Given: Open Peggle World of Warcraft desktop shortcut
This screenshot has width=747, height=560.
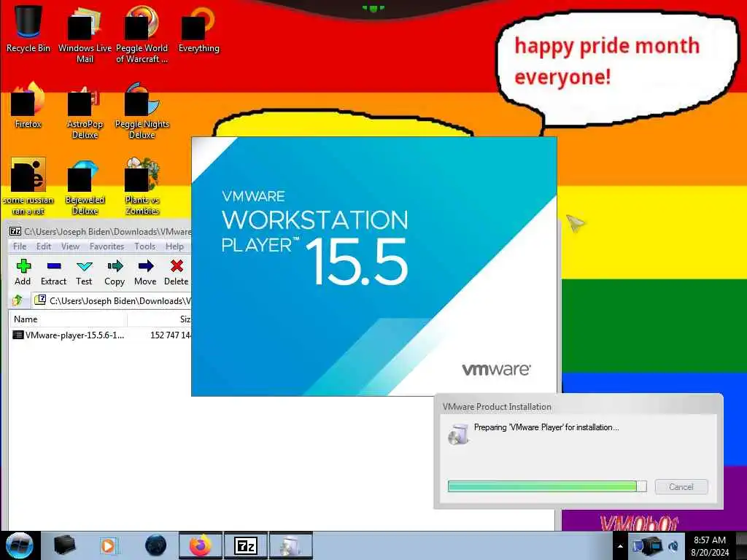Looking at the screenshot, I should 142,34.
